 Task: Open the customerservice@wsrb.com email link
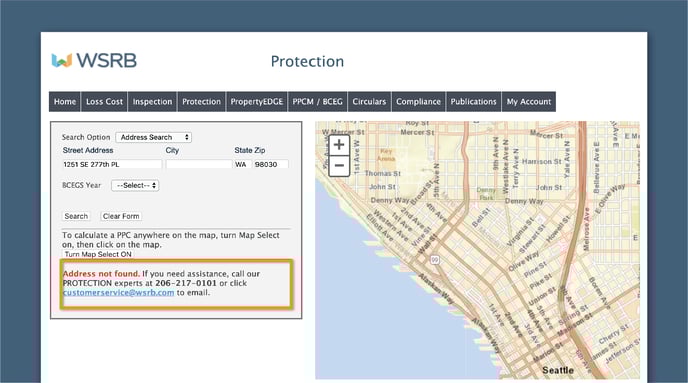[x=118, y=293]
